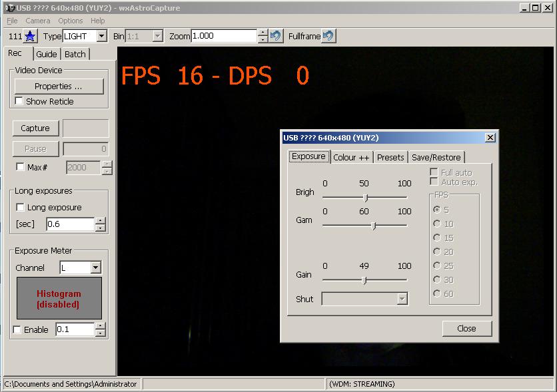Click the Gamma slider thumb

[x=373, y=226]
